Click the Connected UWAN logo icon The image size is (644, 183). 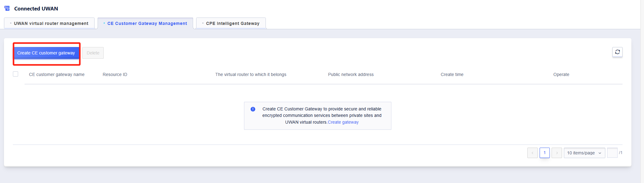coord(7,8)
